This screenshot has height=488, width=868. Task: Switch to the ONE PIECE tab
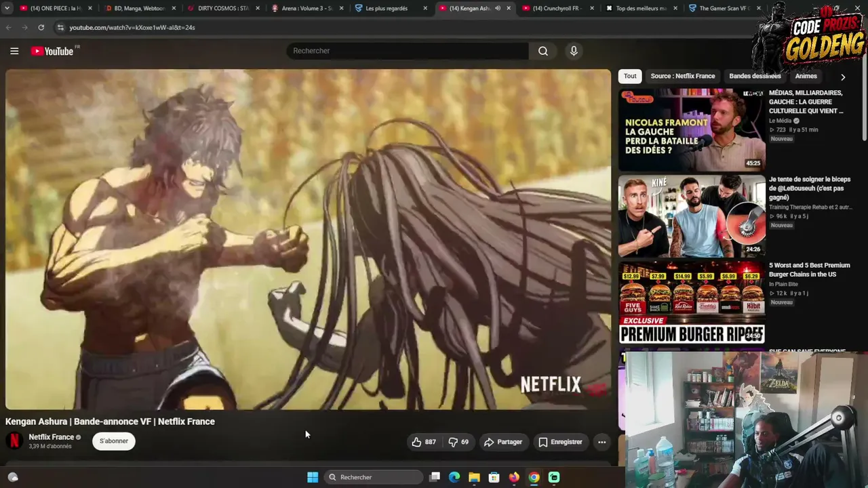click(55, 8)
